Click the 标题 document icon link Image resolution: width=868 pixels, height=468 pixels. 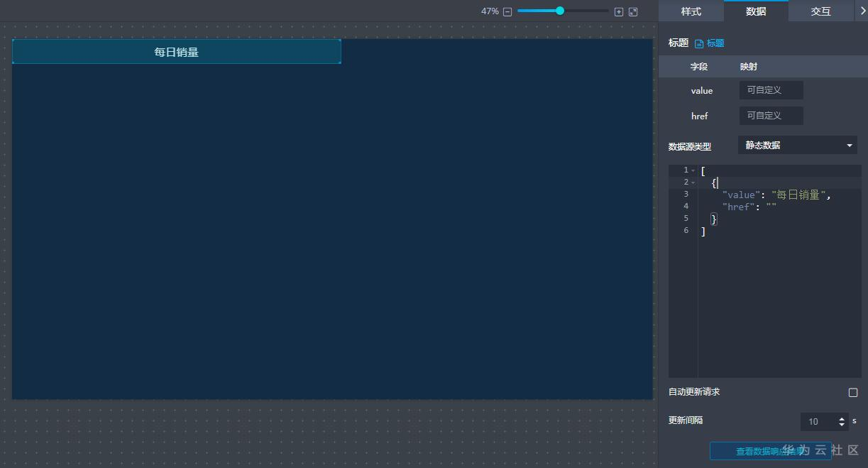[709, 43]
